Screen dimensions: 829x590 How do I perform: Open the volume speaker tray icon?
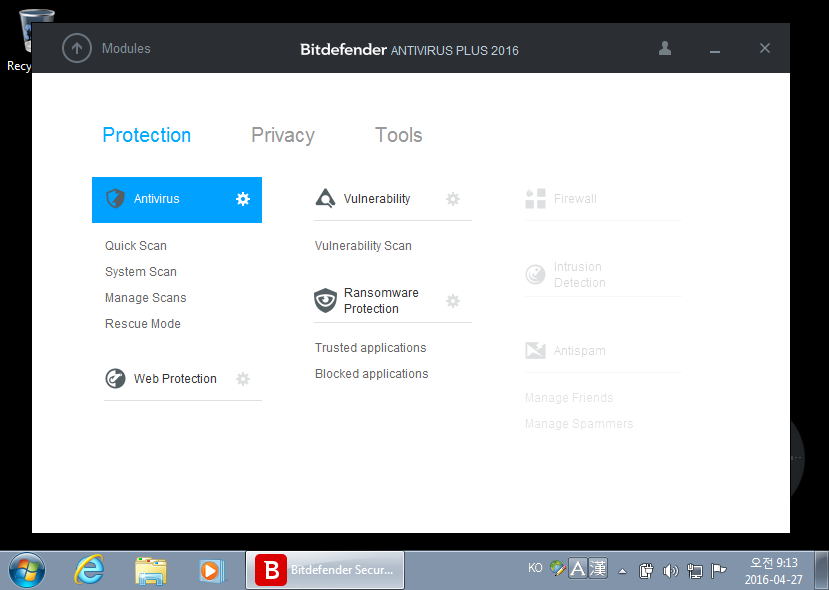click(670, 571)
